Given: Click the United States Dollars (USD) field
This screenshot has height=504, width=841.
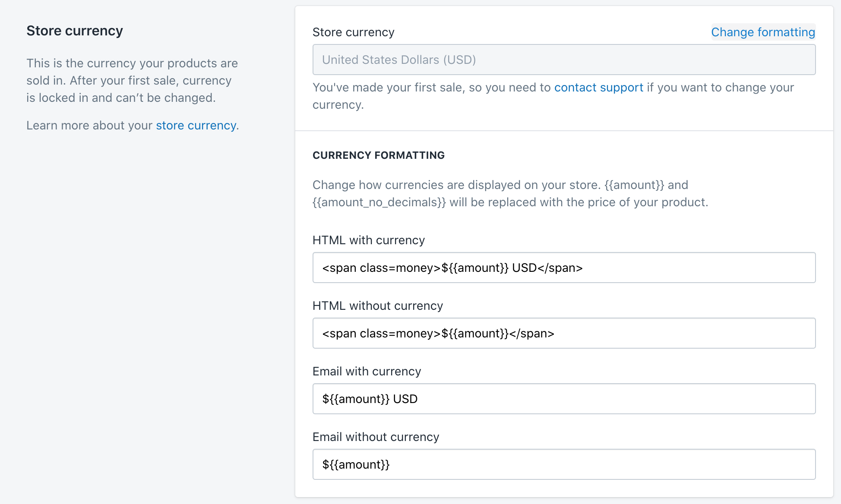Looking at the screenshot, I should coord(564,60).
